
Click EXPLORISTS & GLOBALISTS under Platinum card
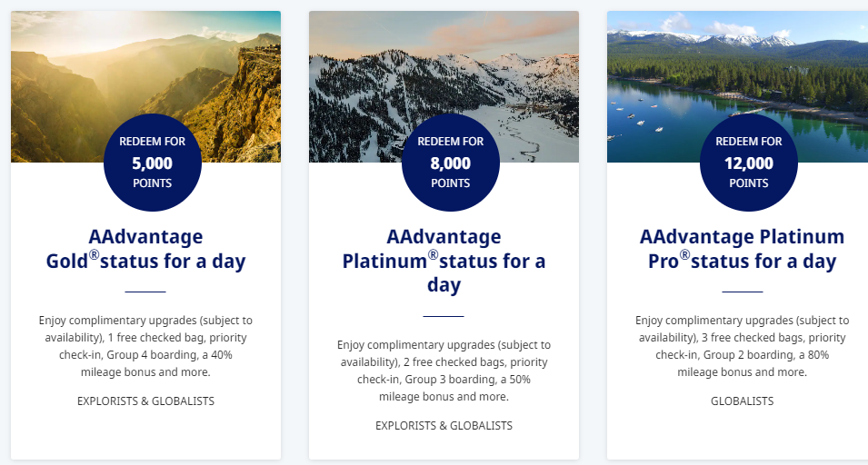coord(444,426)
